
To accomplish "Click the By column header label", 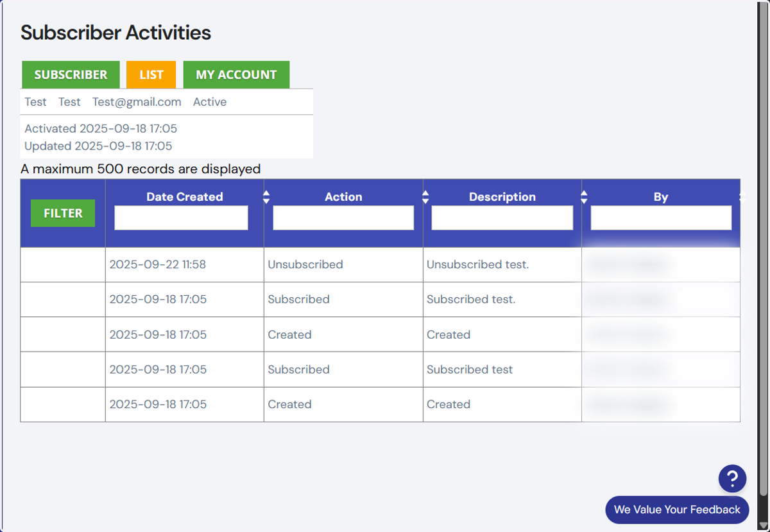I will (x=661, y=197).
